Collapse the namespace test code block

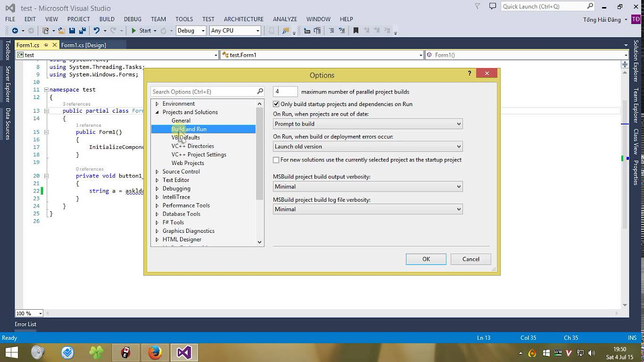pos(46,89)
